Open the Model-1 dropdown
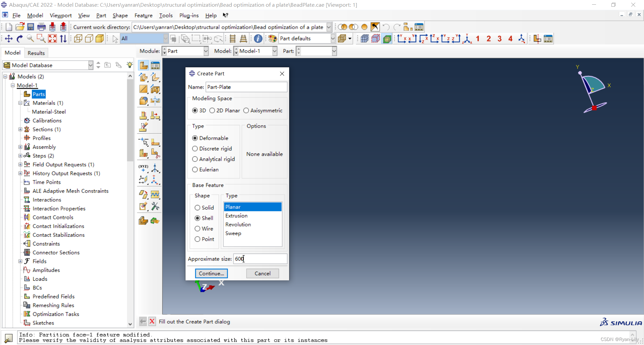 [x=275, y=51]
